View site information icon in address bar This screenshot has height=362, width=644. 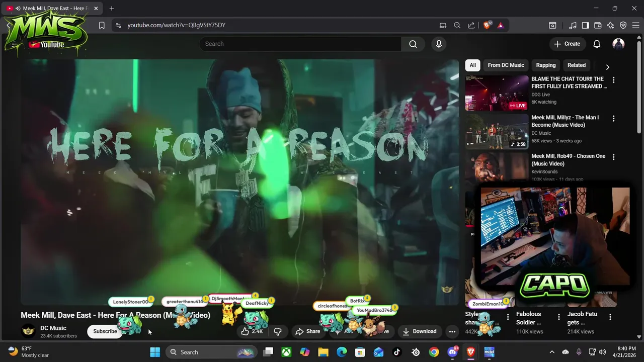[x=118, y=25]
